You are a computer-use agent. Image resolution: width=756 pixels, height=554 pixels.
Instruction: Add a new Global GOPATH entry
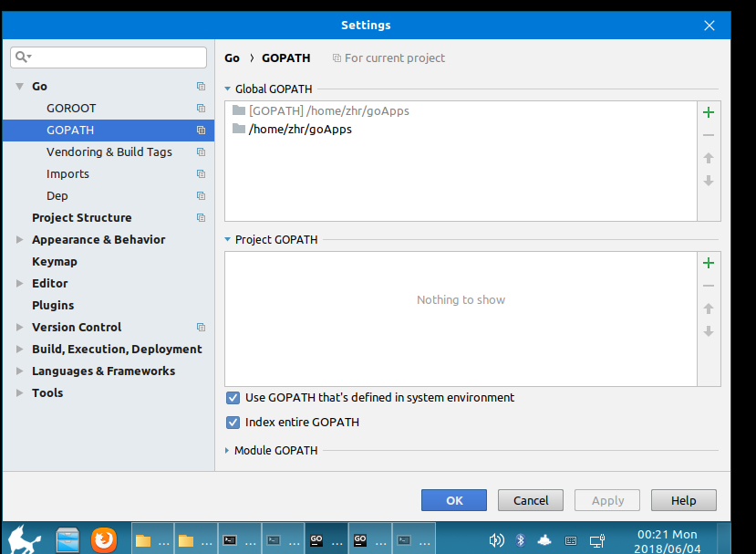(x=709, y=112)
